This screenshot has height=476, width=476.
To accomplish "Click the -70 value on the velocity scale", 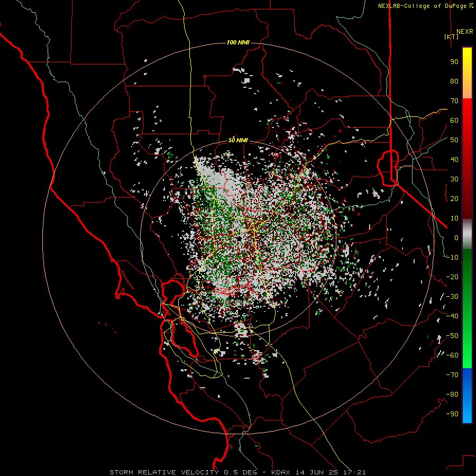I will point(452,375).
